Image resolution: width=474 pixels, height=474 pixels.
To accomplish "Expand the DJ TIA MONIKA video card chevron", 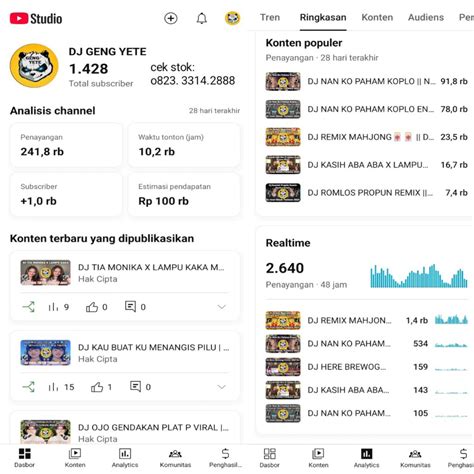I will pyautogui.click(x=222, y=307).
